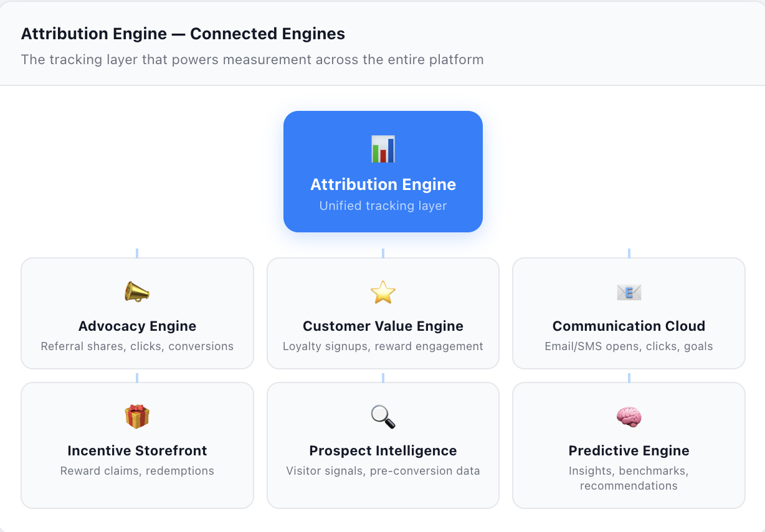The width and height of the screenshot is (765, 532).
Task: Click "Email/SMS opens, clicks, goals" description
Action: tap(629, 346)
